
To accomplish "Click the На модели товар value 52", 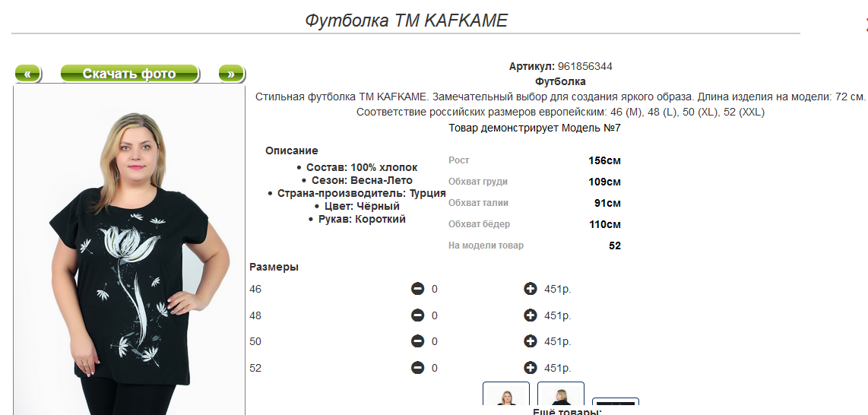I will tap(615, 246).
